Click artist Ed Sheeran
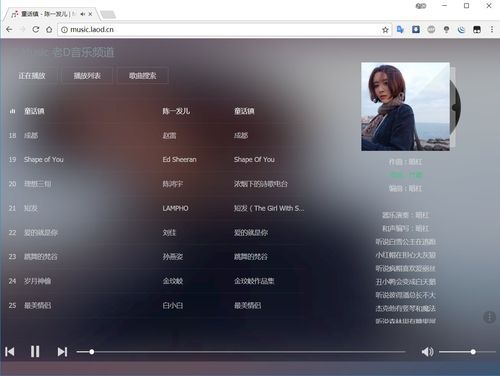 (x=179, y=159)
